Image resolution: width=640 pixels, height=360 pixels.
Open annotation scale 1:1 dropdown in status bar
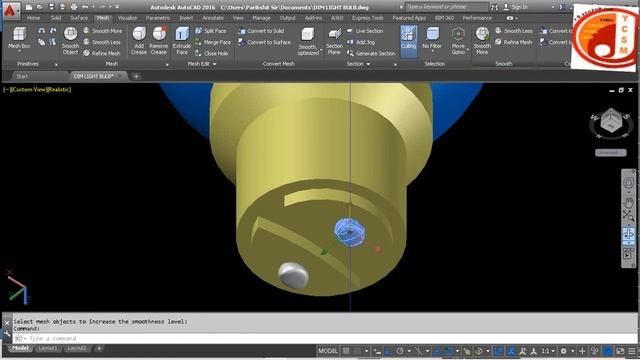(547, 351)
